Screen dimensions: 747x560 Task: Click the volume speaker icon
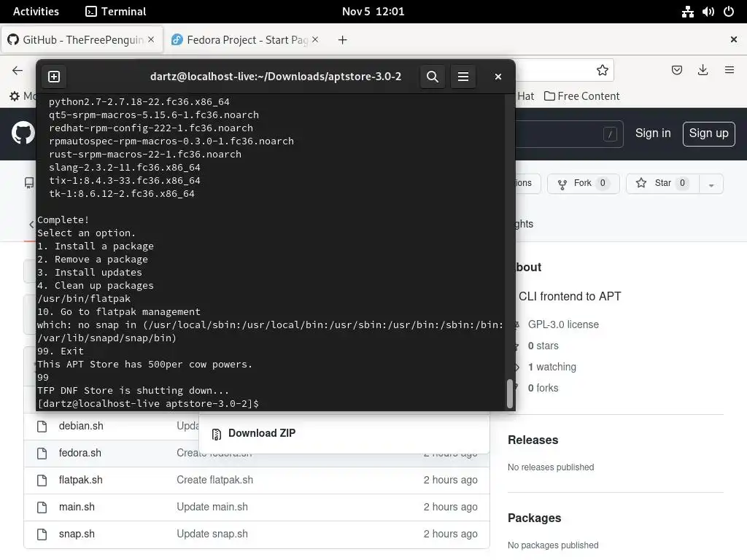(708, 12)
